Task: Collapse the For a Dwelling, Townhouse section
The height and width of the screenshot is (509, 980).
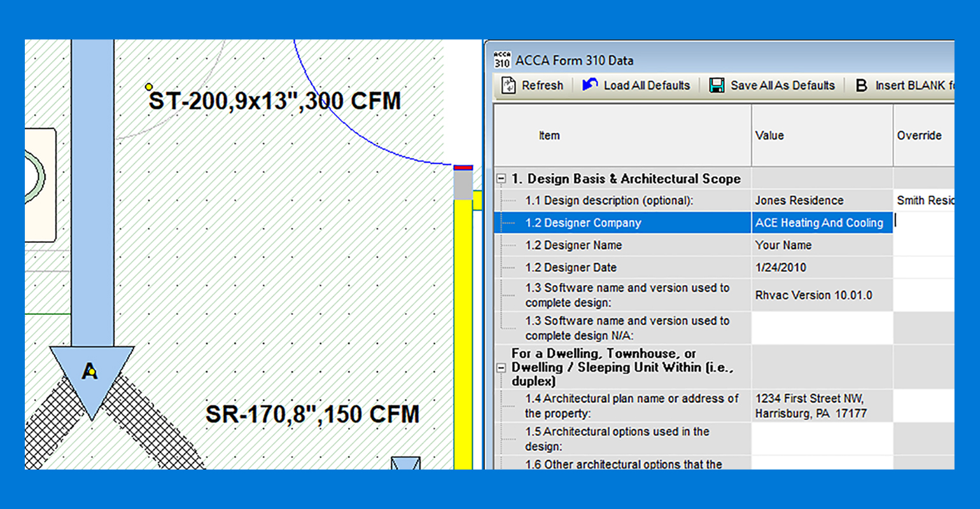Action: (501, 367)
